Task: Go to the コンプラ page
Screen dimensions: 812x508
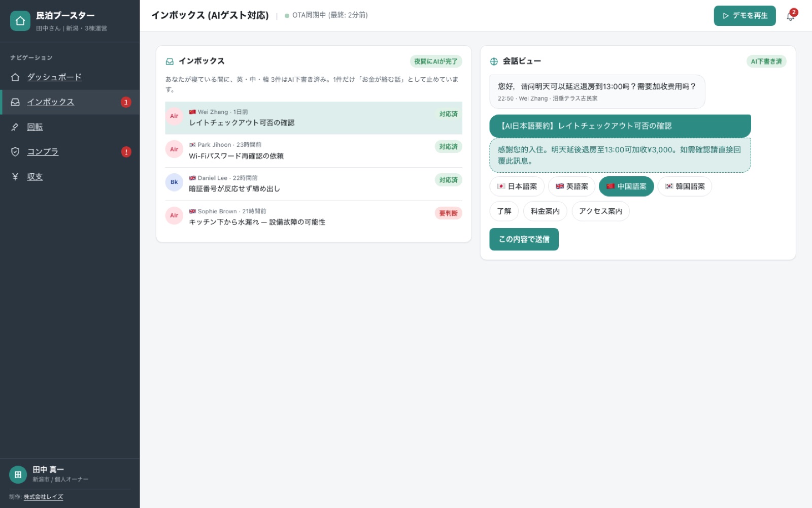Action: coord(70,152)
